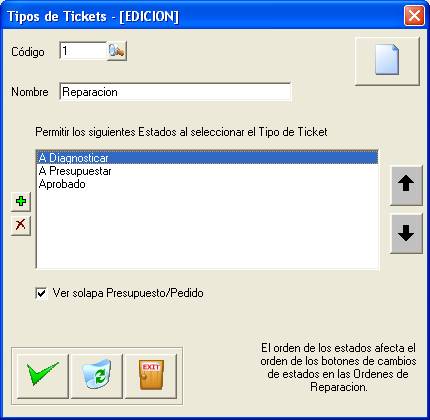The width and height of the screenshot is (430, 420).
Task: Close the Tipos de Tickets window
Action: (414, 16)
